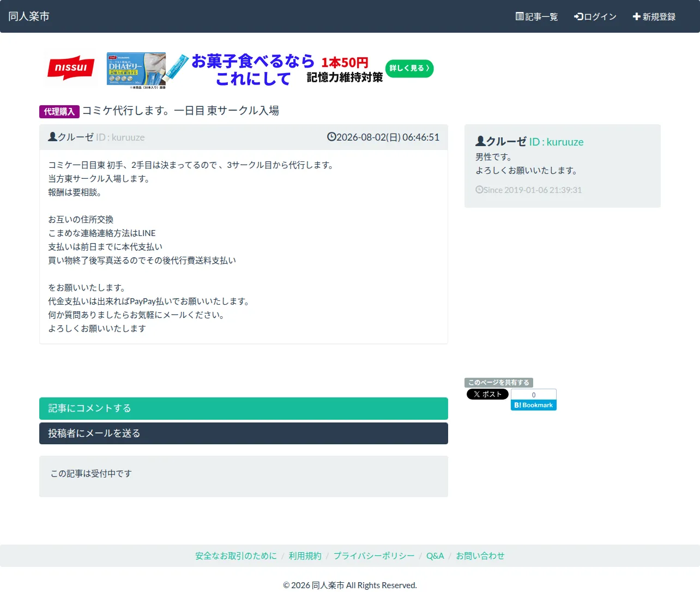Click ログイン in the navigation bar
The width and height of the screenshot is (700, 592).
(595, 17)
